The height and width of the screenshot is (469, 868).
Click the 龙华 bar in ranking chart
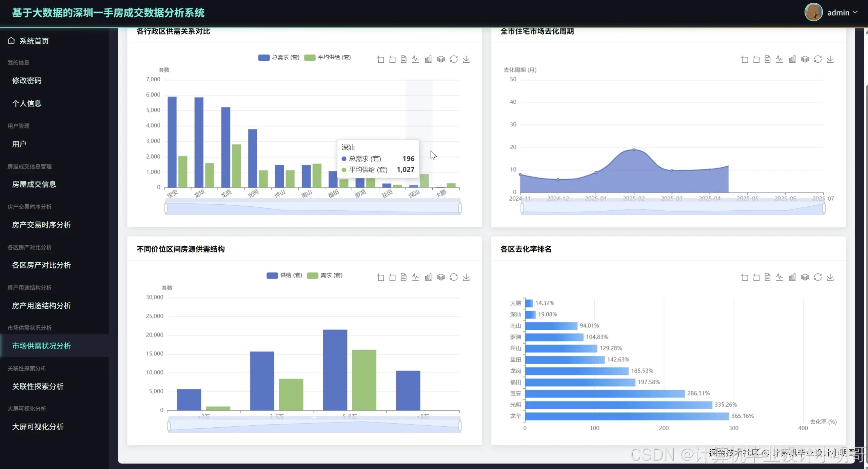627,416
